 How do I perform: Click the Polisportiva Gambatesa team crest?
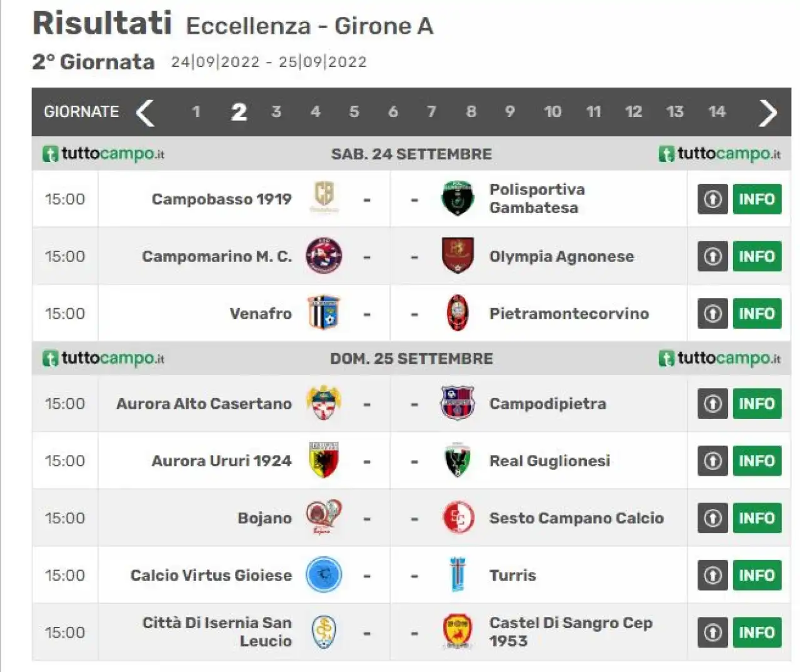[457, 198]
